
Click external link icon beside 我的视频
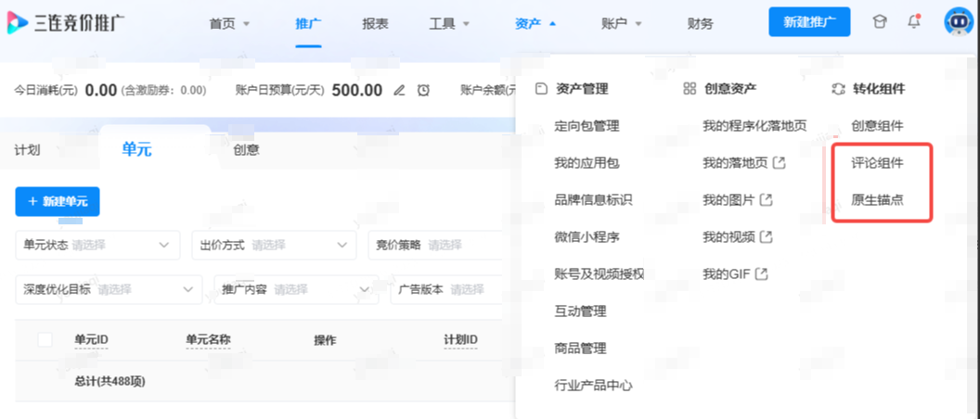click(x=767, y=237)
